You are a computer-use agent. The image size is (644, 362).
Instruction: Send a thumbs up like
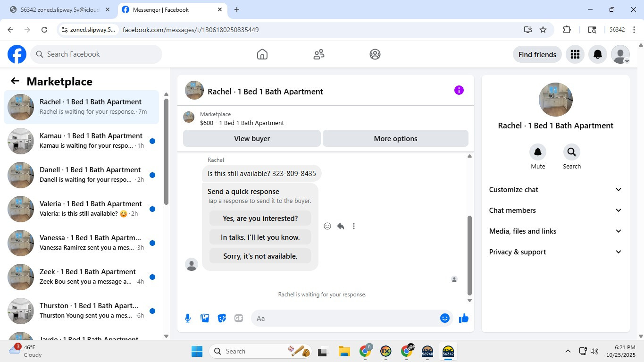464,318
